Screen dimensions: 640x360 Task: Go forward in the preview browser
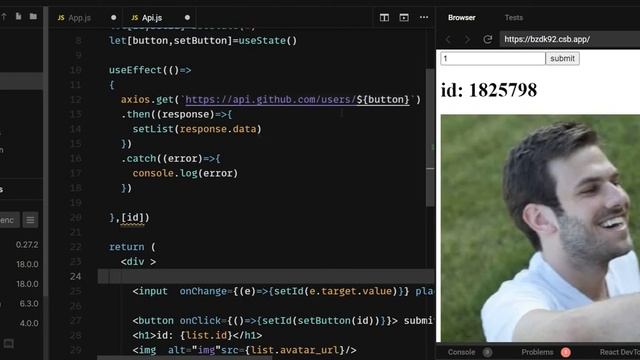[467, 39]
